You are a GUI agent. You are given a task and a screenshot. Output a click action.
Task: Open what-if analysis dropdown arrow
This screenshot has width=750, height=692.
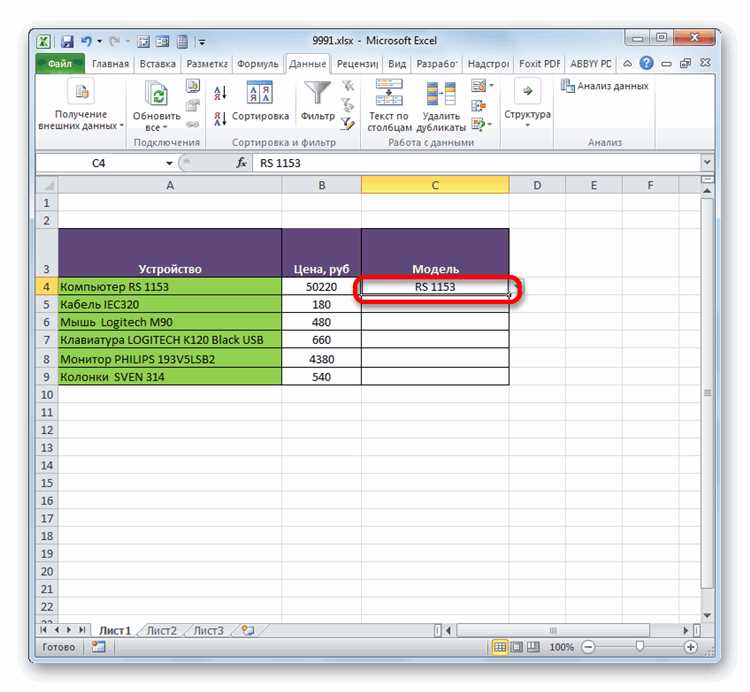[x=490, y=125]
